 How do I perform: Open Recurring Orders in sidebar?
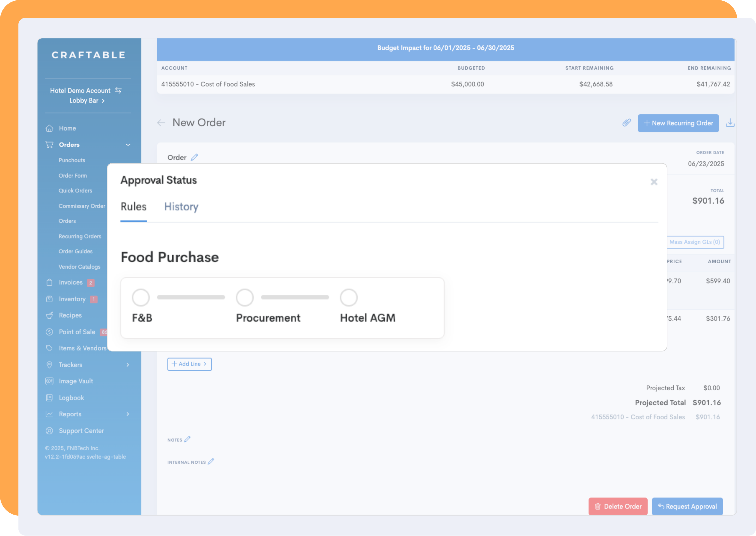click(x=80, y=236)
